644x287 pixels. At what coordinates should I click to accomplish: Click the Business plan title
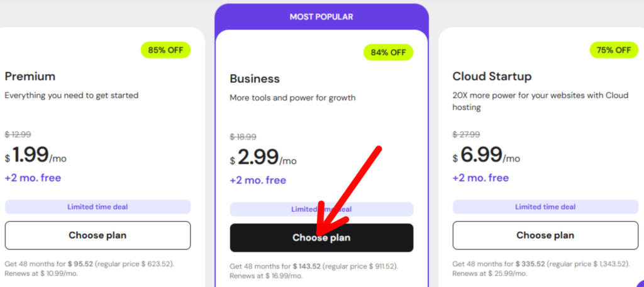click(x=255, y=79)
